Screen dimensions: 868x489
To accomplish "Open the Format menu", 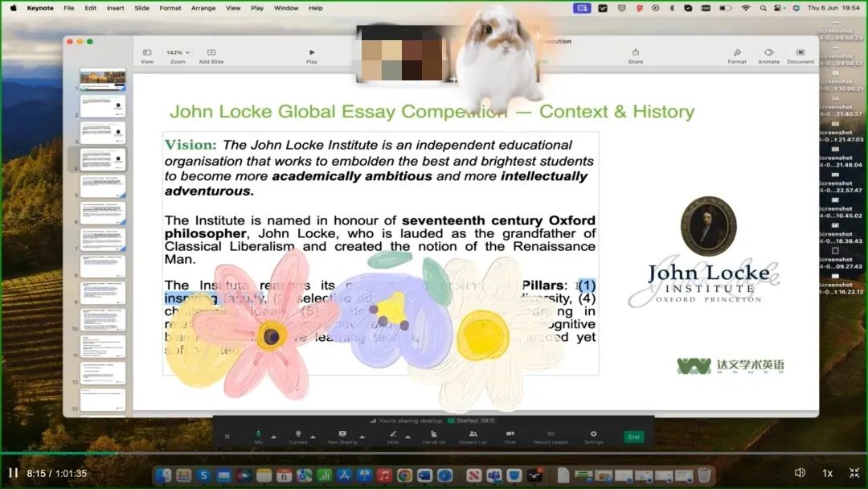I will 170,8.
